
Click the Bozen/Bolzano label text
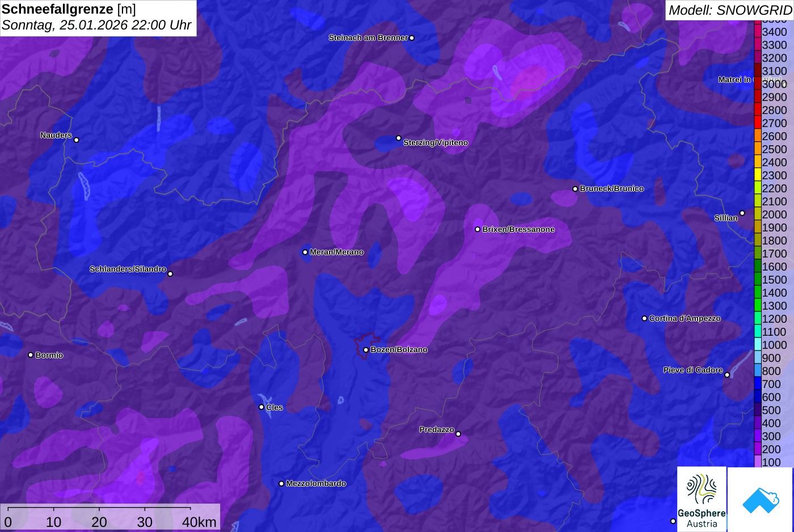click(399, 350)
